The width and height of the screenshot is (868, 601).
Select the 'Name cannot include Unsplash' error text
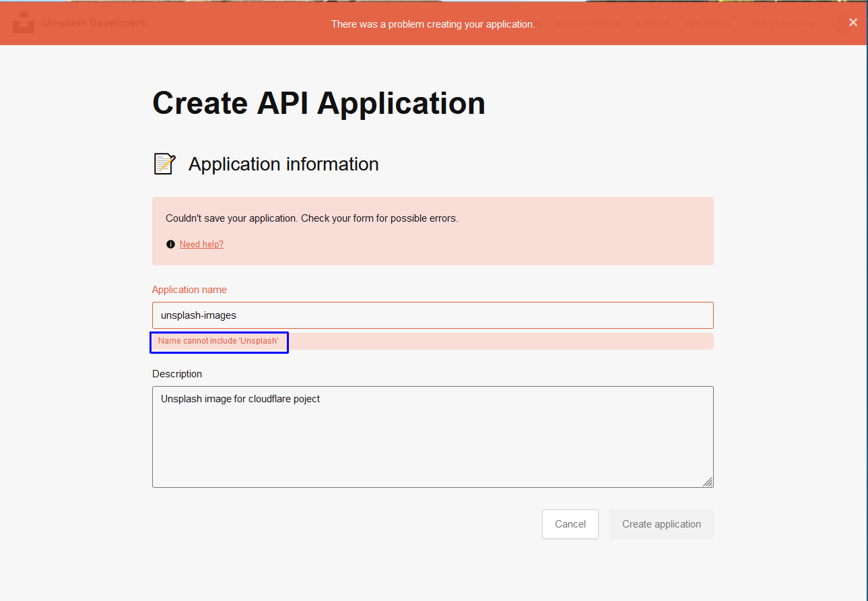point(218,341)
